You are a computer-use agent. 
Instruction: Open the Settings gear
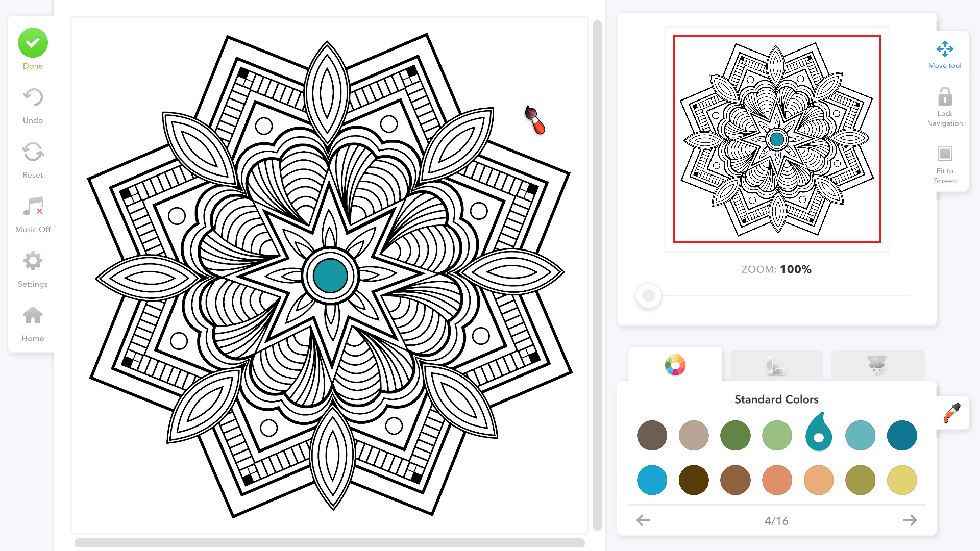33,261
